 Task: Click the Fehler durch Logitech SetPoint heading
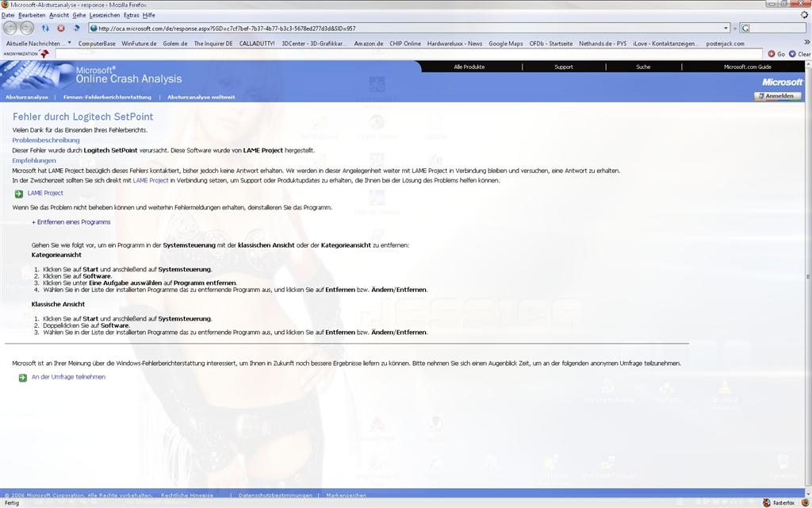tap(82, 117)
